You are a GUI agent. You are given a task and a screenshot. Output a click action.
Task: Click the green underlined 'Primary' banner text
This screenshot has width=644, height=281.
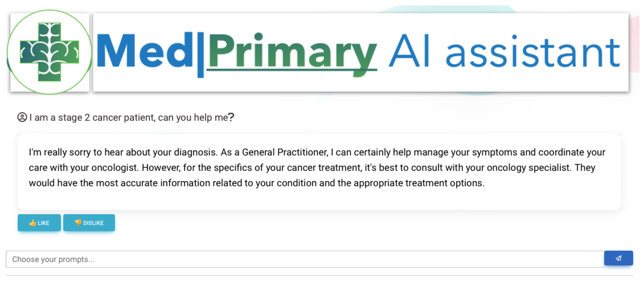coord(292,53)
